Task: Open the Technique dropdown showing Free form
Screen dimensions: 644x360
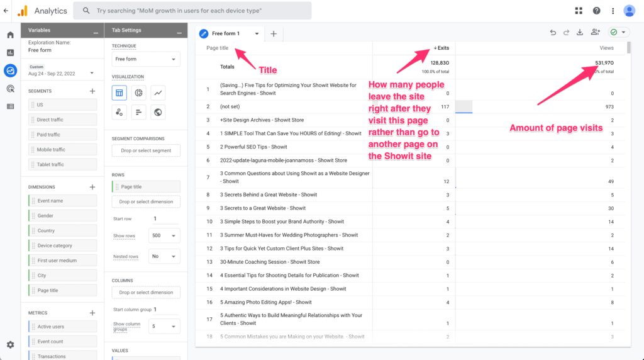Action: click(x=146, y=59)
